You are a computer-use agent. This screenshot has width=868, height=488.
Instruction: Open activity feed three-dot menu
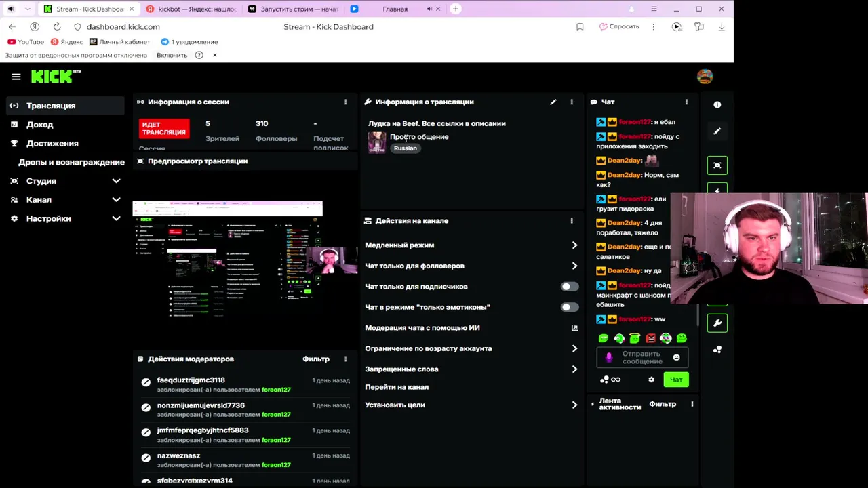point(692,404)
